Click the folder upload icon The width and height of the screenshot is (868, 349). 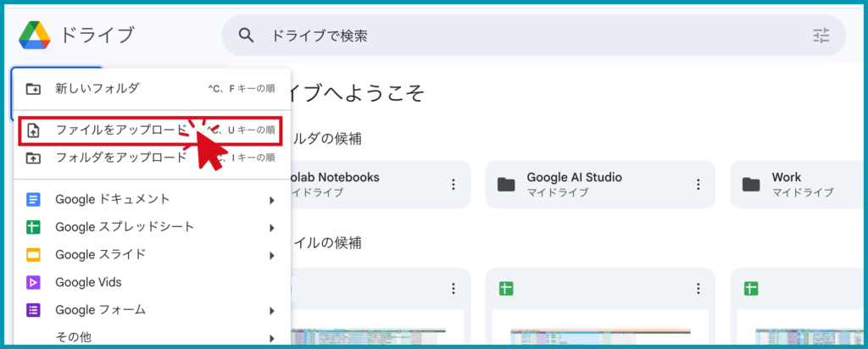[34, 158]
